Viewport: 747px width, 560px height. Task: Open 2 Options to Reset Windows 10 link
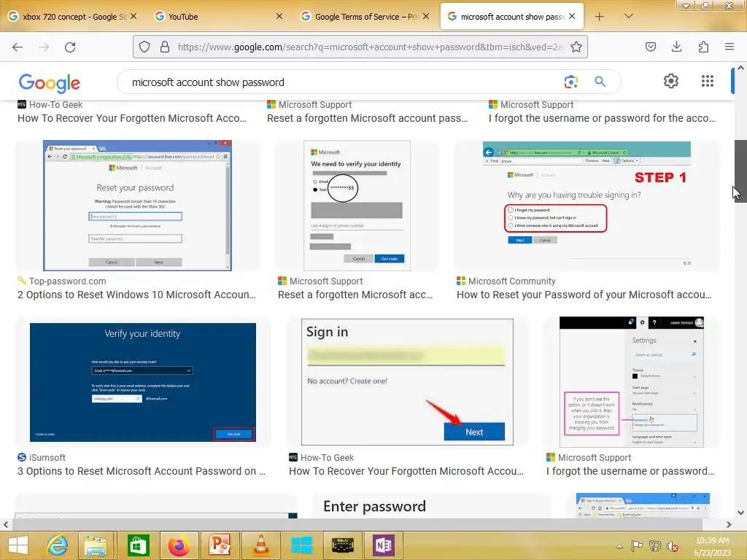[136, 295]
